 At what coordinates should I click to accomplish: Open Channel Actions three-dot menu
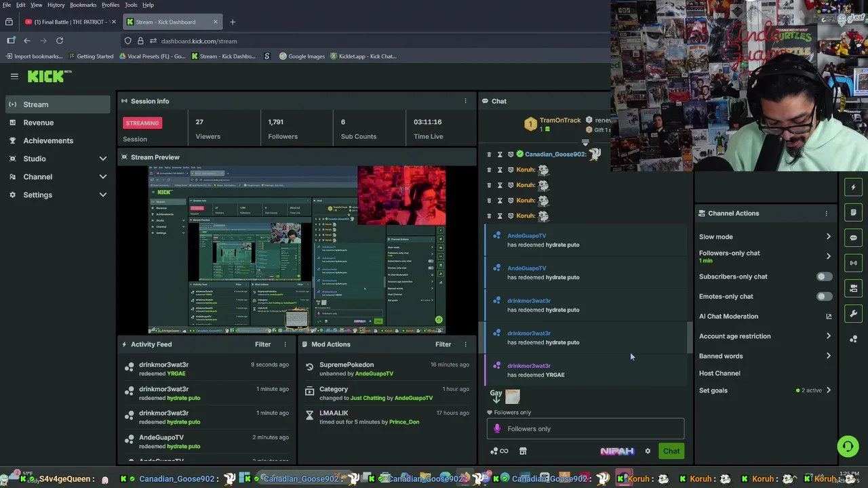826,213
